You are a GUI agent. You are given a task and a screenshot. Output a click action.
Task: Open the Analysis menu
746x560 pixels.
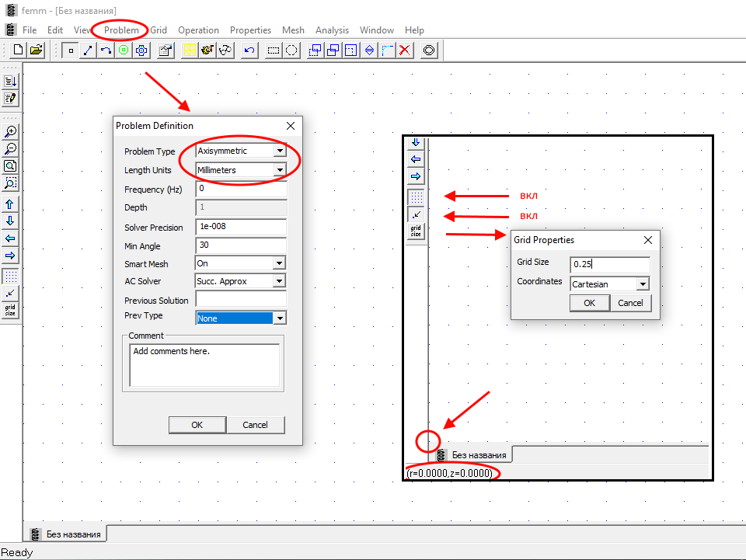(x=332, y=30)
